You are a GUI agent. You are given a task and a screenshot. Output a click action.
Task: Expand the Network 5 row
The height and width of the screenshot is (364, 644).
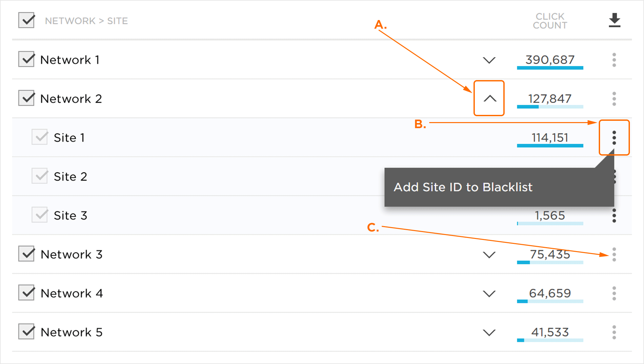click(489, 332)
